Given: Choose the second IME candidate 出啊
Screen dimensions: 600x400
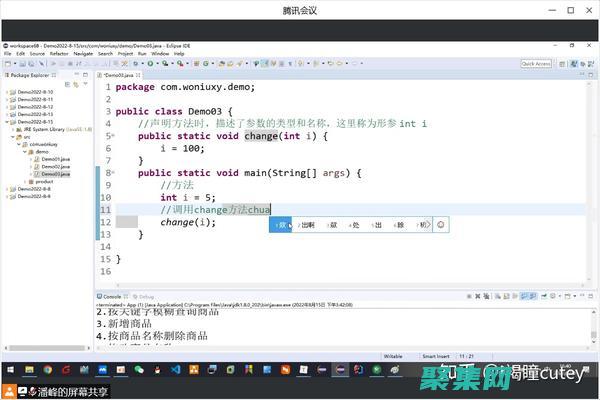Looking at the screenshot, I should (x=308, y=225).
